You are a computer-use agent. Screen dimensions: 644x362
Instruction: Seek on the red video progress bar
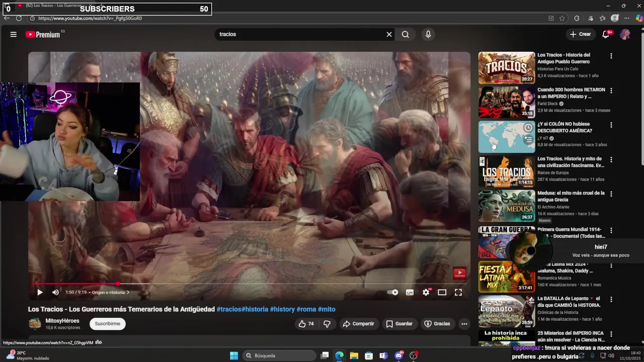coord(249,284)
